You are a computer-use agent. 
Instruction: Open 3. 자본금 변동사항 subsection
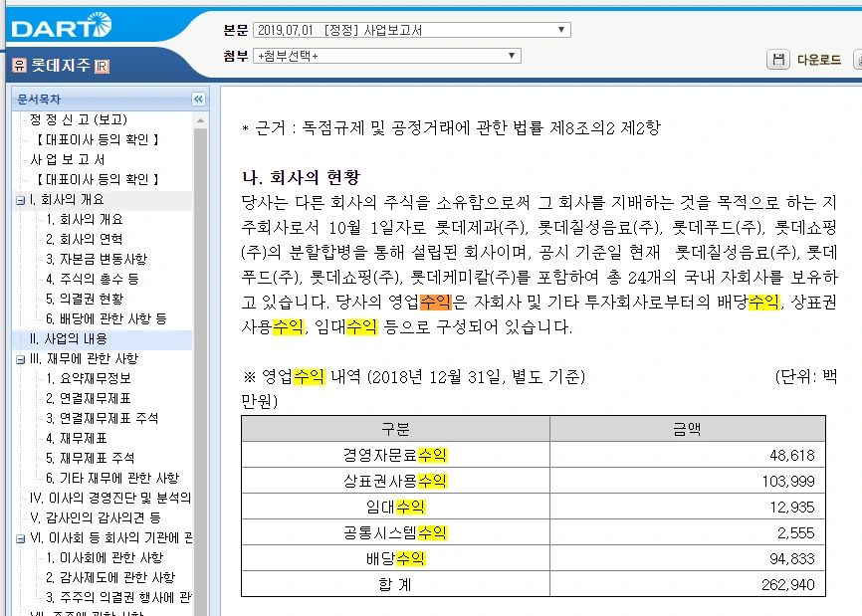pos(97,259)
